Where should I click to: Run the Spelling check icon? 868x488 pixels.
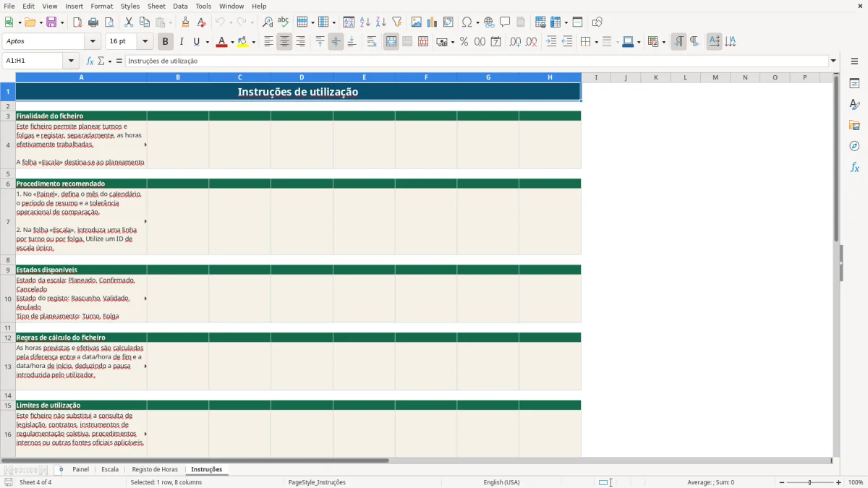coord(284,22)
